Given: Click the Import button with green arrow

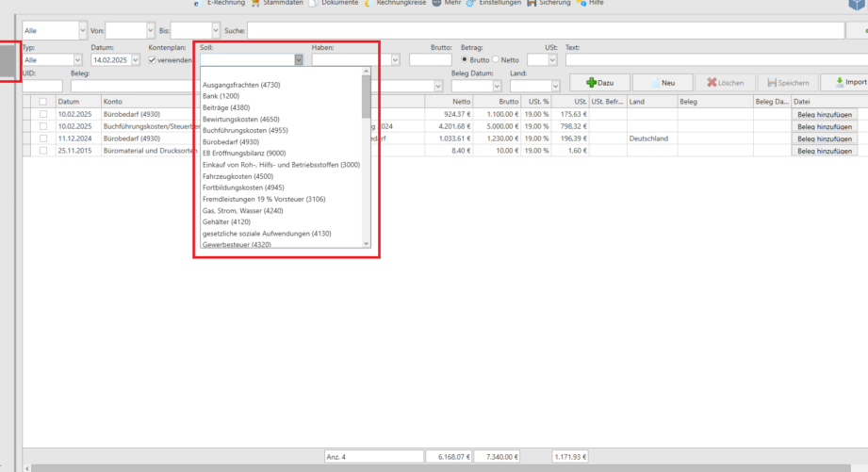Looking at the screenshot, I should pyautogui.click(x=844, y=83).
